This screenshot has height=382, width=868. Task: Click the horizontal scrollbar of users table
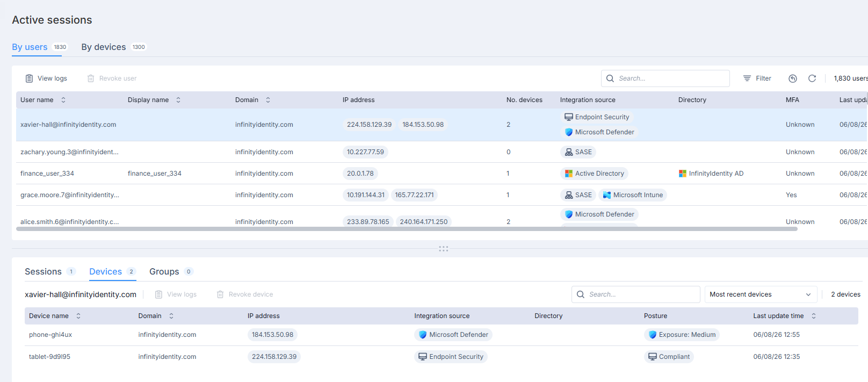coord(407,229)
